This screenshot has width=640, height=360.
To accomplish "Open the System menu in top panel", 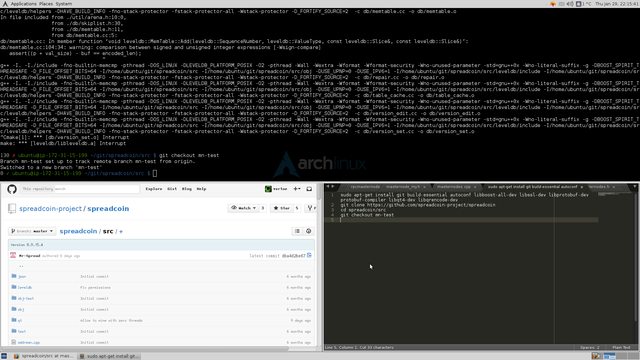I will pos(63,4).
